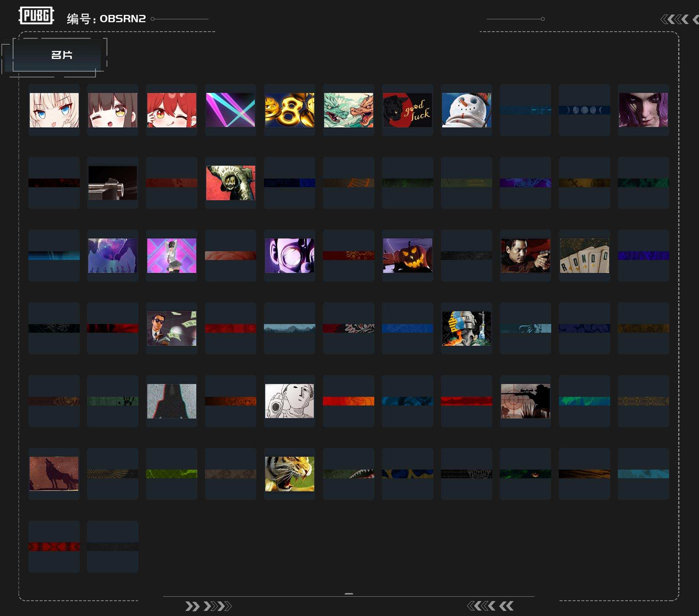Pick the olive 7.62MM NATO banner card
The image size is (699, 616).
[467, 183]
